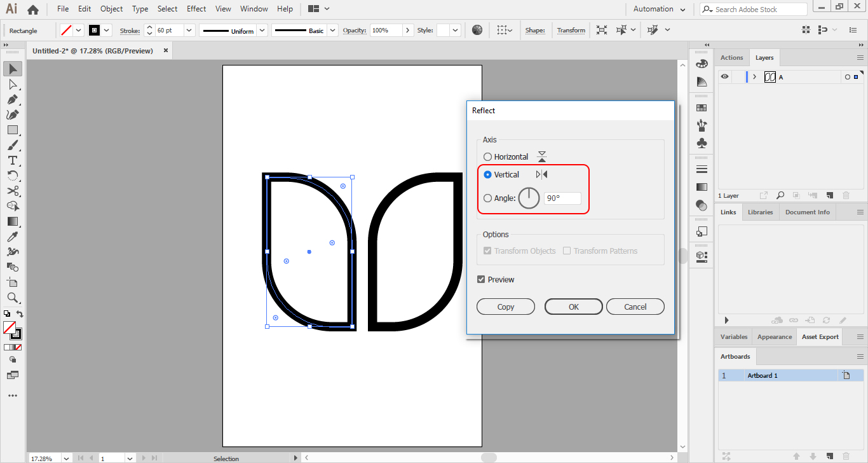Open the File menu
Viewport: 868px width, 463px height.
point(63,9)
